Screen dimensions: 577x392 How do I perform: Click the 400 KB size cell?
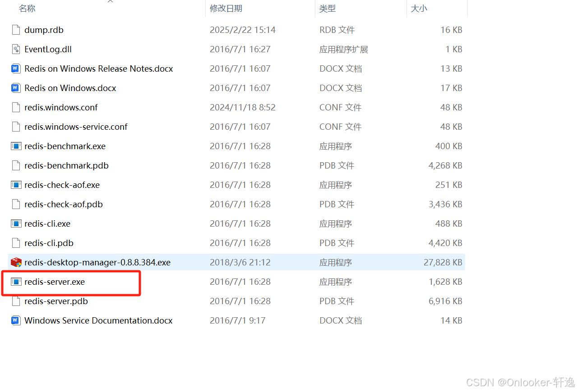[x=449, y=146]
